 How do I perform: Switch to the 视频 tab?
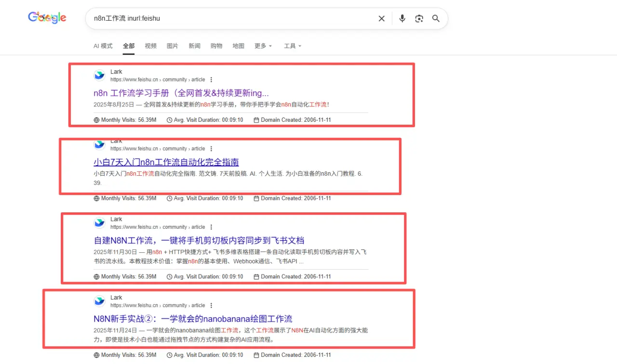tap(151, 46)
